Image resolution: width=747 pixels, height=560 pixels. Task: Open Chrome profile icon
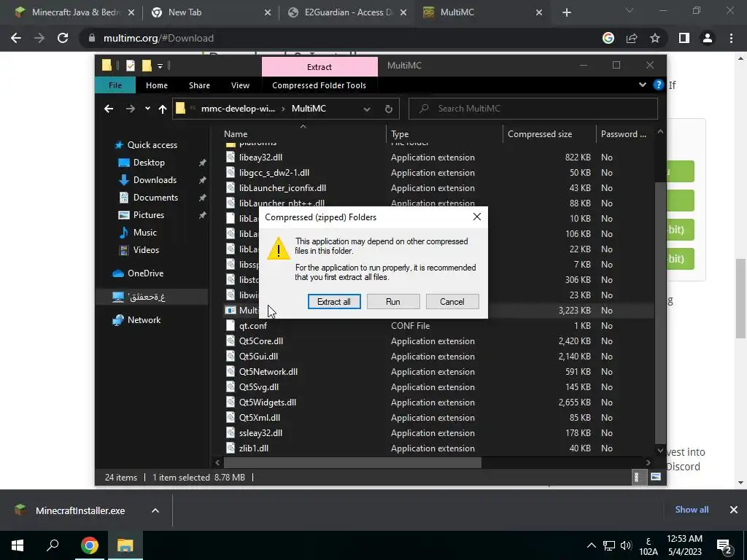[708, 38]
